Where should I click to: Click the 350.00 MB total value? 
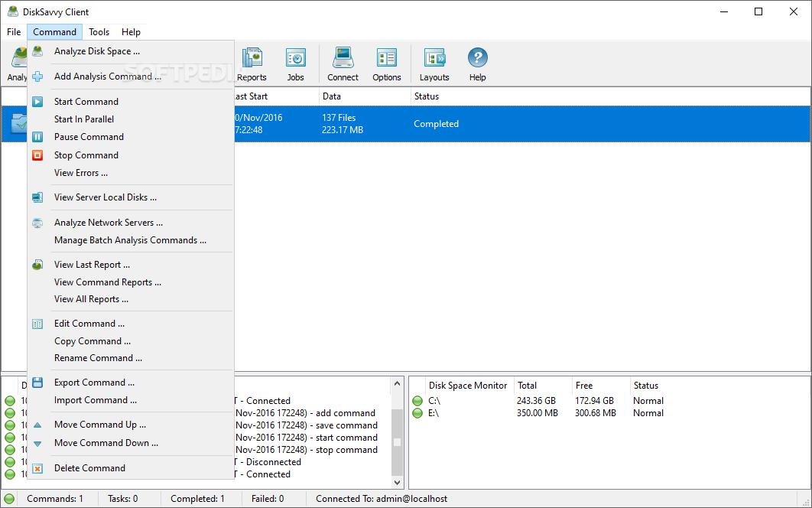(x=537, y=413)
